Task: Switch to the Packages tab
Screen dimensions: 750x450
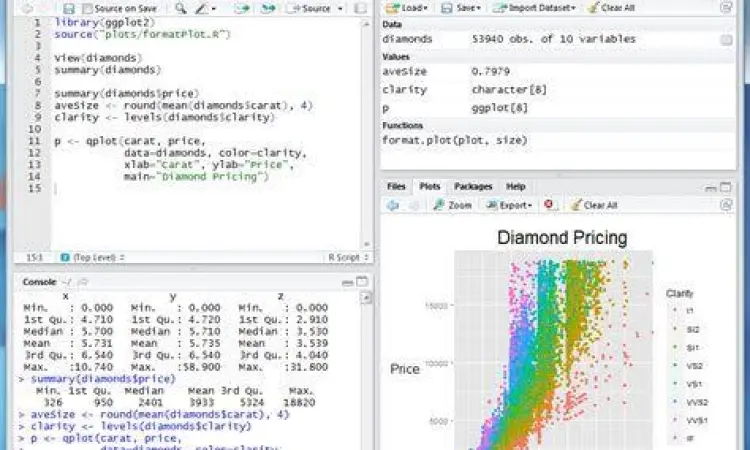Action: click(473, 186)
